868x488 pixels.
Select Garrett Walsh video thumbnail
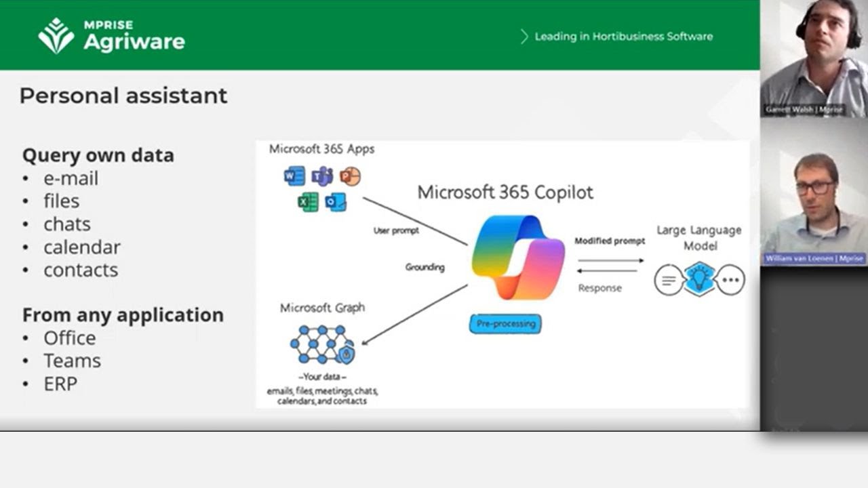pyautogui.click(x=814, y=58)
